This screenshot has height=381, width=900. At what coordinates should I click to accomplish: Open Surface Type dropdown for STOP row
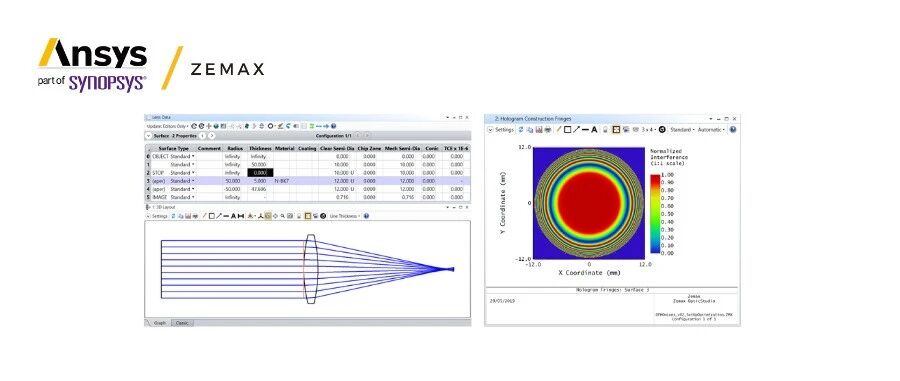193,173
